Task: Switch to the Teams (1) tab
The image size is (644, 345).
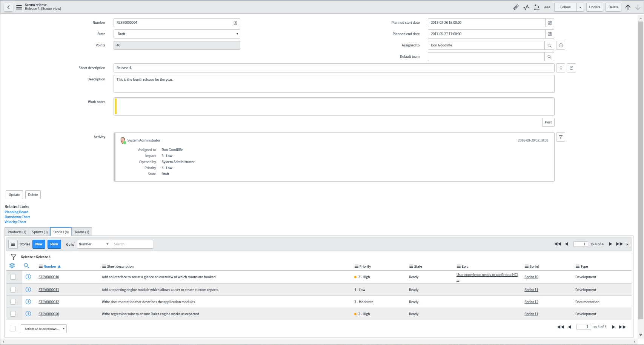Action: point(81,232)
